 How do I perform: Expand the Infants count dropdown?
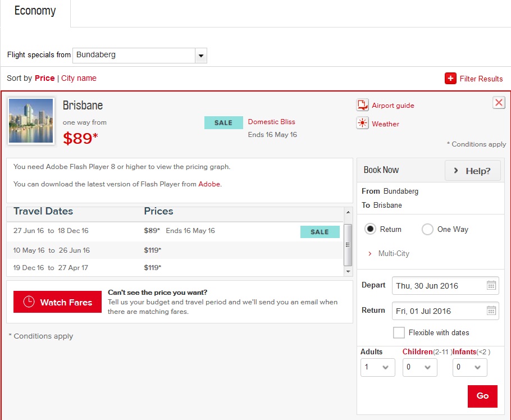pos(469,367)
